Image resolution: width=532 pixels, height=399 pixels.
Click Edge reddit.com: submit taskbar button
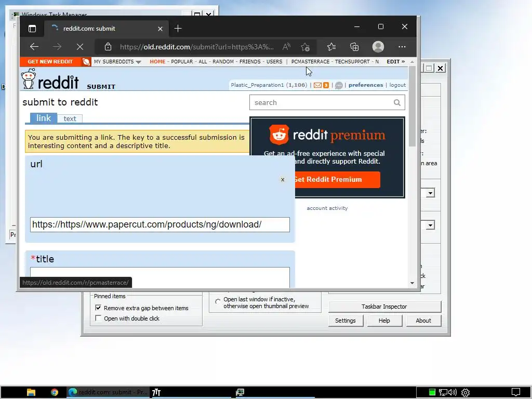click(108, 392)
